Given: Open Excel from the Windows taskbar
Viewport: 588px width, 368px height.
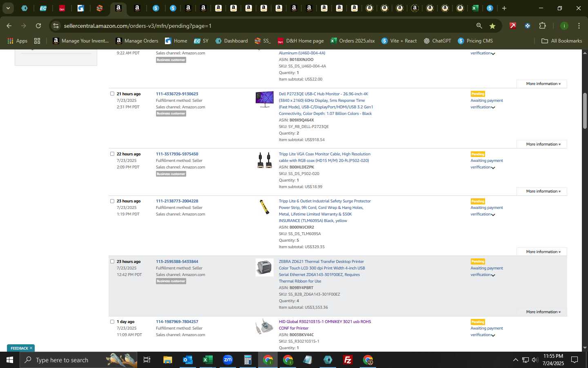Looking at the screenshot, I should [x=207, y=360].
